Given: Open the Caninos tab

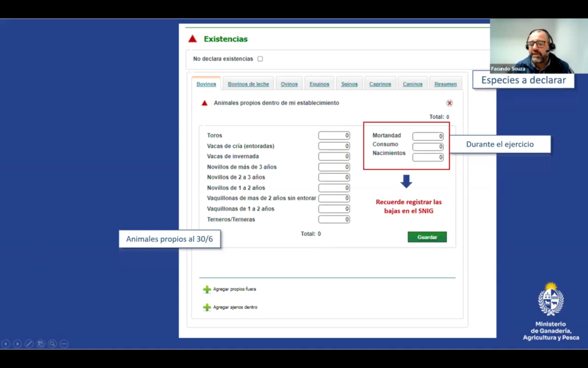Looking at the screenshot, I should (413, 84).
